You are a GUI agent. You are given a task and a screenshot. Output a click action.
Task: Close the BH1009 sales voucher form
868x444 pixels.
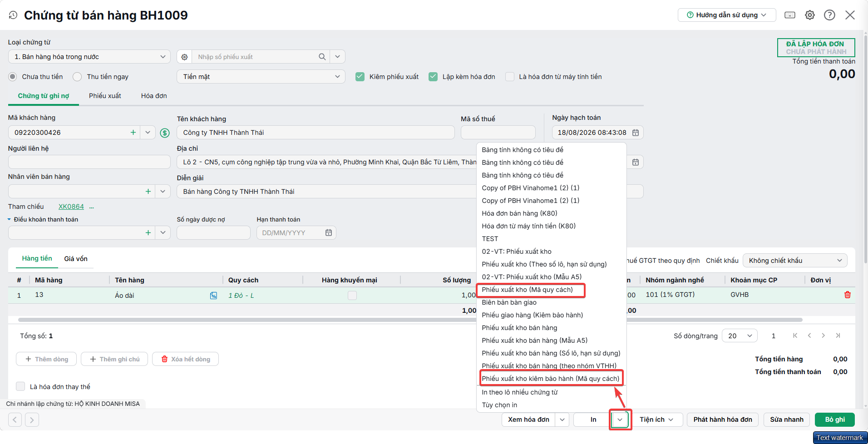tap(850, 15)
